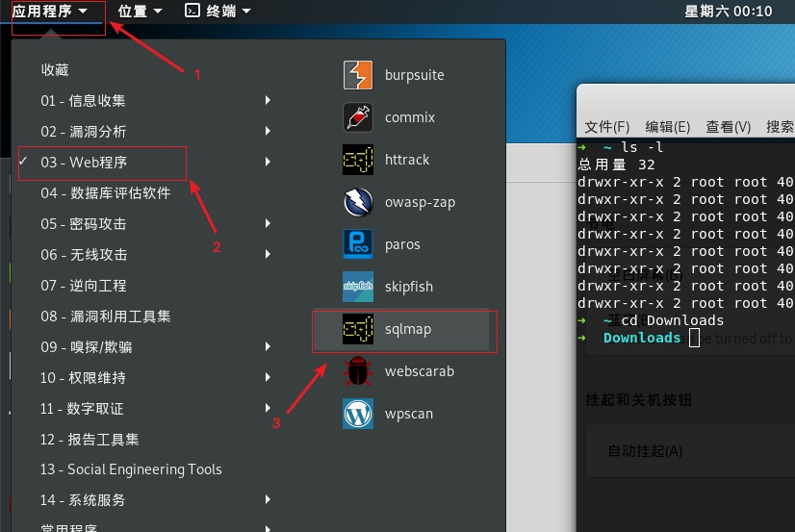Launch paros from its blue icon
This screenshot has width=795, height=532.
tap(358, 244)
